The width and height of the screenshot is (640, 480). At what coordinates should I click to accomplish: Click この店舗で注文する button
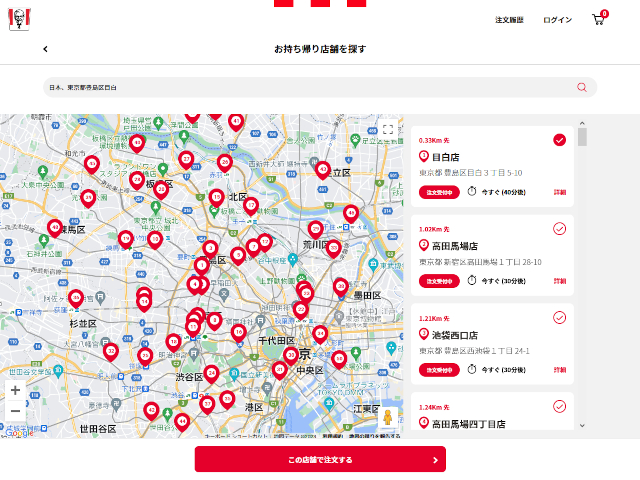pos(320,460)
